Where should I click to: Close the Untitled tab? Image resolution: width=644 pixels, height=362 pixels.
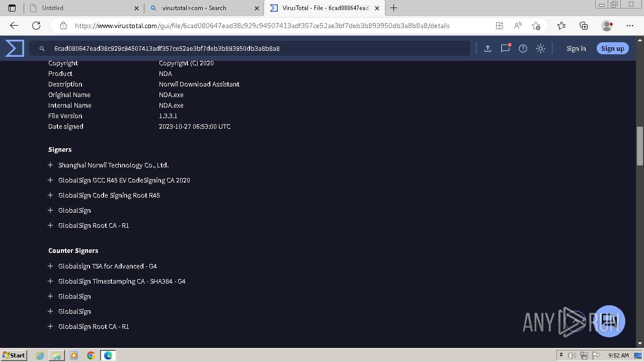[137, 8]
